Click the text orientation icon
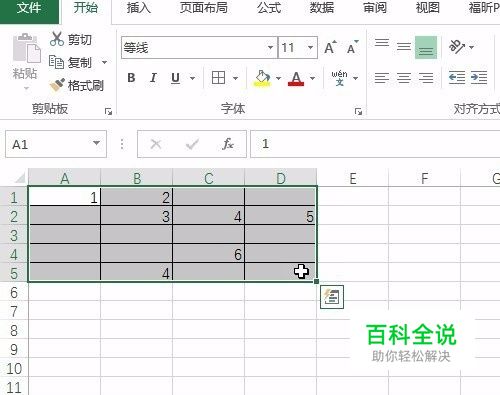Image resolution: width=500 pixels, height=395 pixels. (457, 47)
